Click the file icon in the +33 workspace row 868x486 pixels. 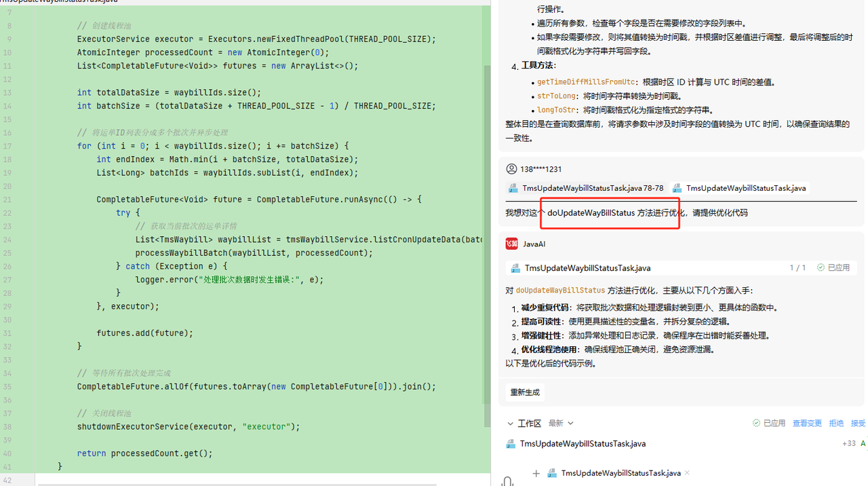click(511, 444)
